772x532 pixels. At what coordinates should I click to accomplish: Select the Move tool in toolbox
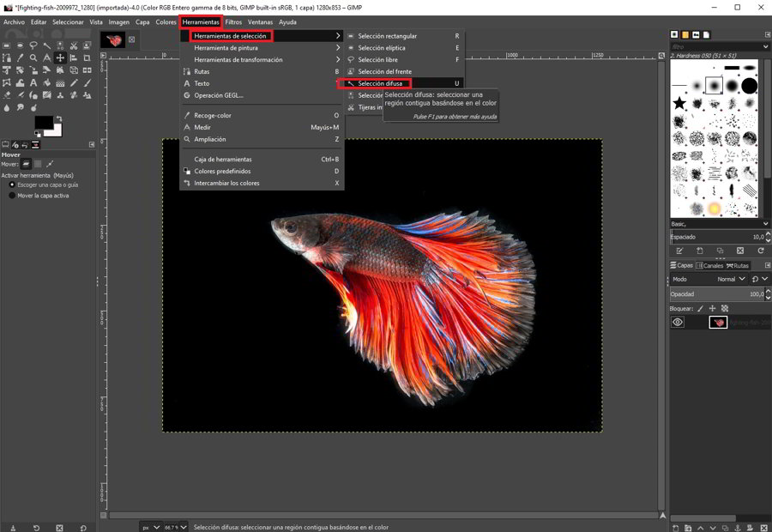[x=60, y=58]
